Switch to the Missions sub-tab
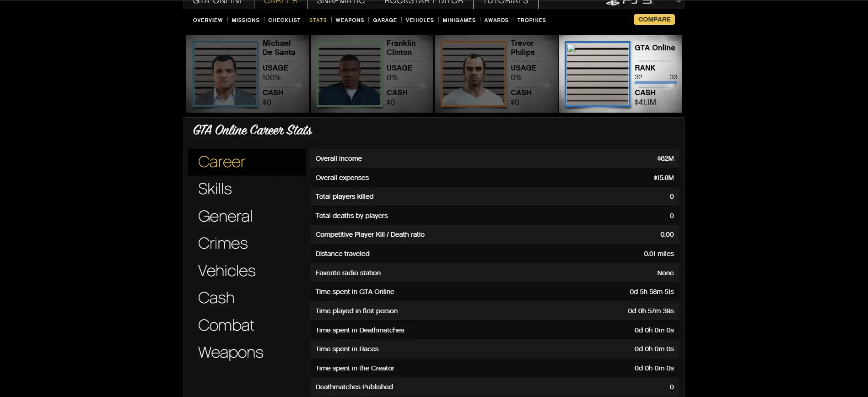868x397 pixels. [245, 20]
